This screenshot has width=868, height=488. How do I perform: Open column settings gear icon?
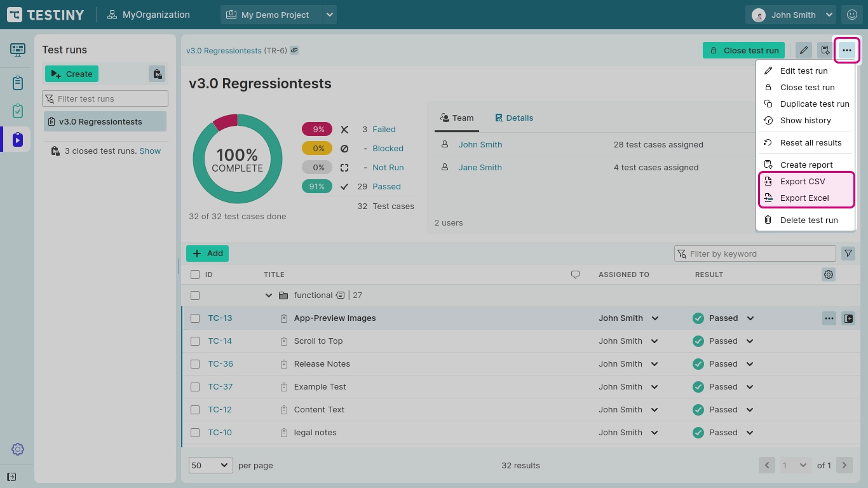coord(828,274)
